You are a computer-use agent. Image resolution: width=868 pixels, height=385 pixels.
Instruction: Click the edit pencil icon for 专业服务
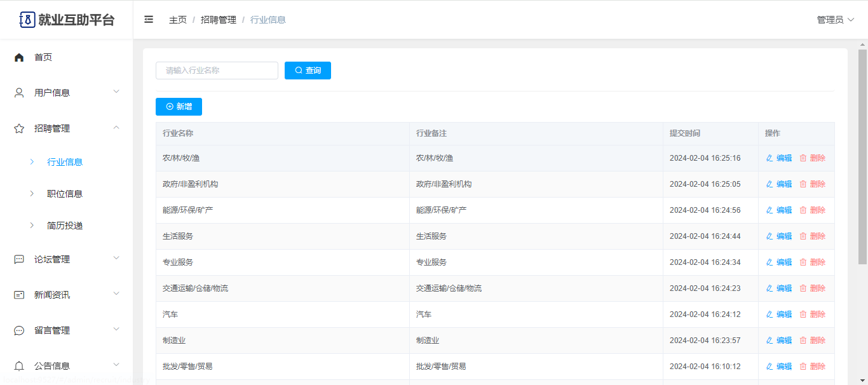click(x=770, y=262)
